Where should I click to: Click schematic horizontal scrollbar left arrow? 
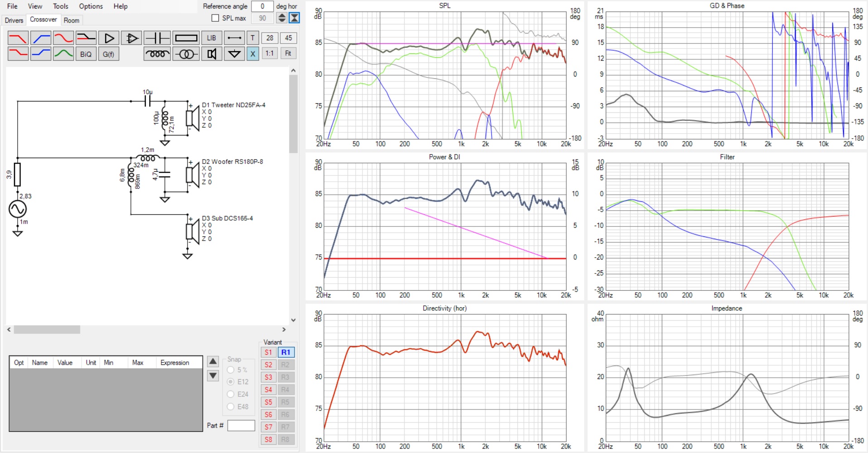pos(9,330)
